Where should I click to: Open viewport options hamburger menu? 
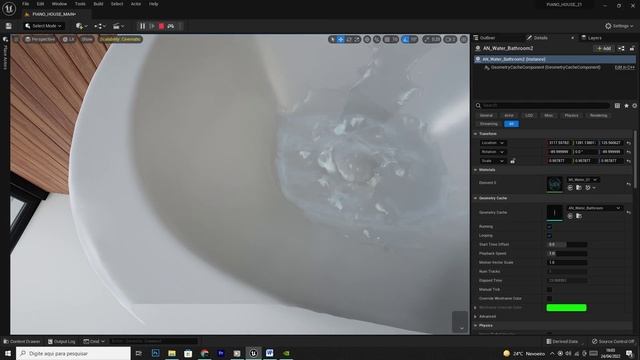(x=16, y=39)
